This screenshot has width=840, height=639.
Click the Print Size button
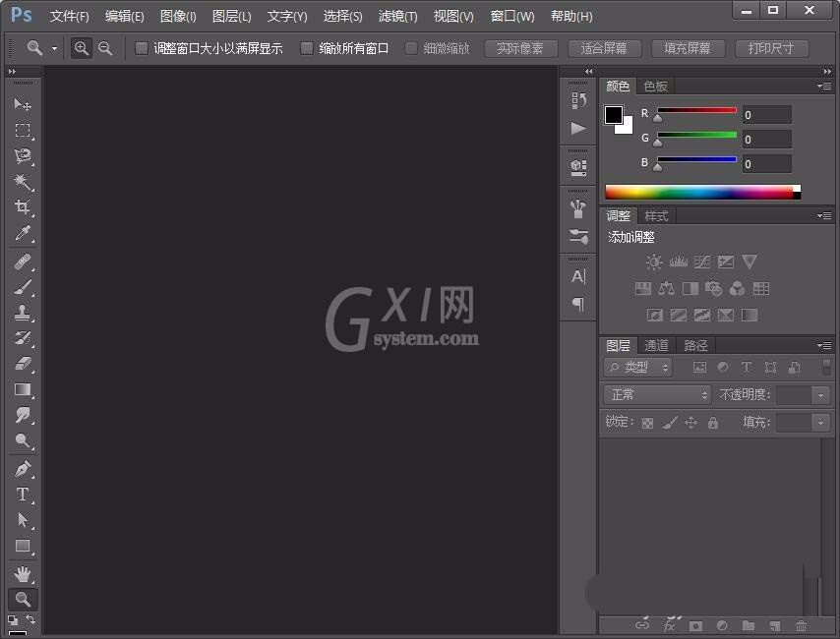771,49
